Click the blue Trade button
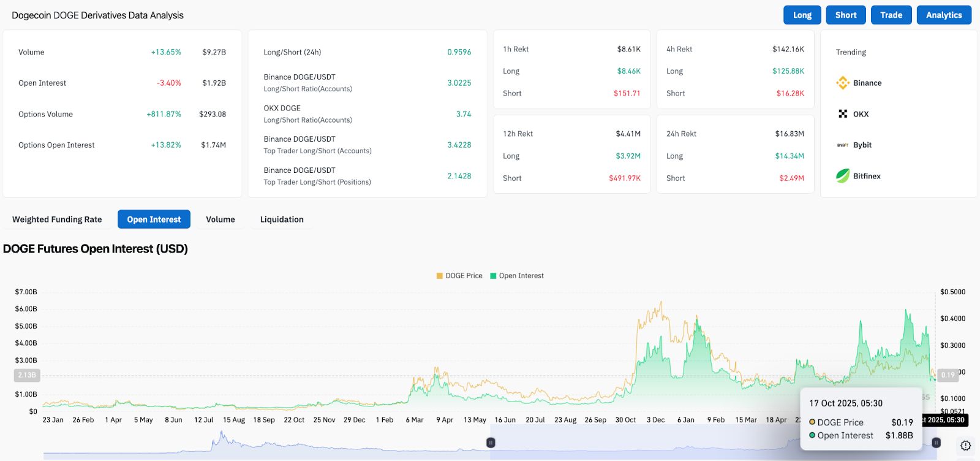This screenshot has width=980, height=461. click(891, 15)
